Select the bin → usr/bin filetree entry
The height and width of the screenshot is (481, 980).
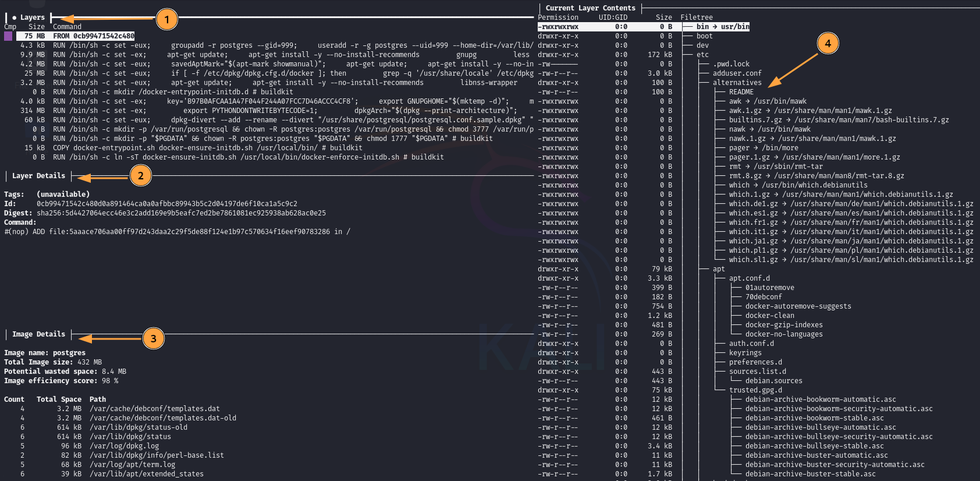click(722, 27)
